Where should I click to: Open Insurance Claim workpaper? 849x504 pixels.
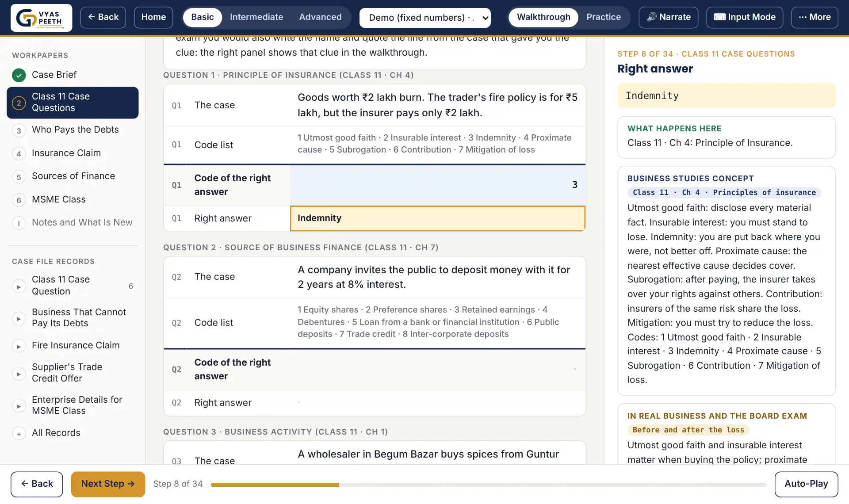pyautogui.click(x=73, y=153)
